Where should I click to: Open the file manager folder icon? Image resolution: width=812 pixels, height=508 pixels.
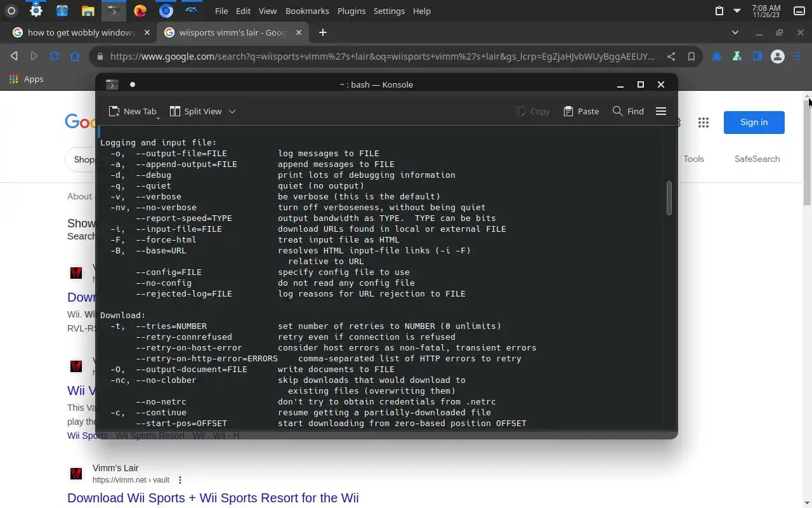click(88, 11)
